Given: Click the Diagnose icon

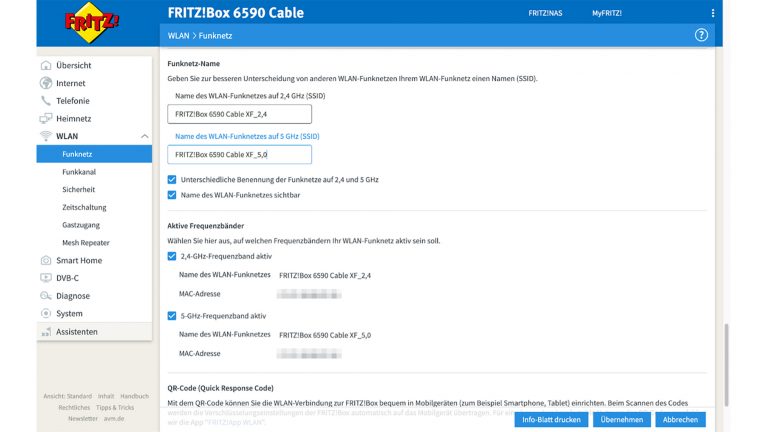Looking at the screenshot, I should click(46, 295).
